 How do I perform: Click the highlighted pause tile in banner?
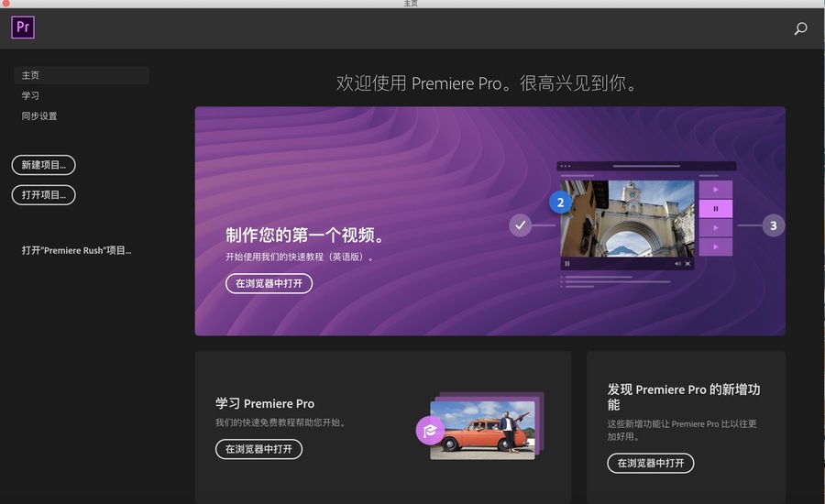pyautogui.click(x=716, y=208)
